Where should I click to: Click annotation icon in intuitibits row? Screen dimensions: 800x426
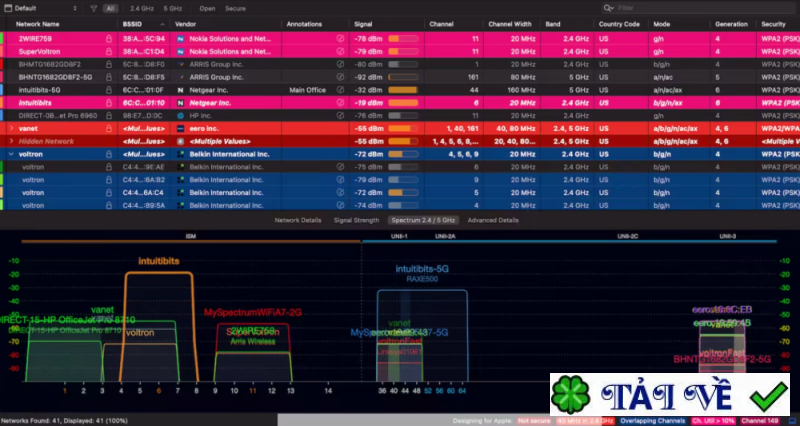(340, 103)
